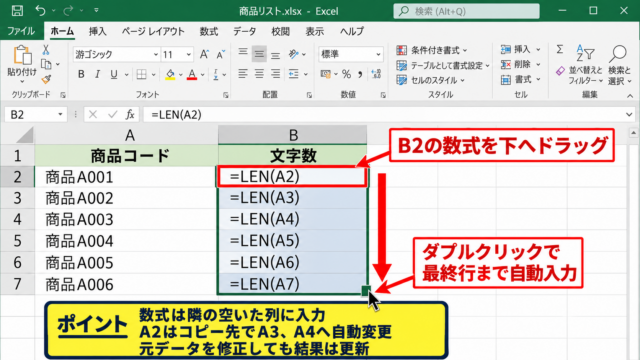Collapse the ribbon with chevron arrow
Screen dimensions: 640x360
click(x=630, y=96)
